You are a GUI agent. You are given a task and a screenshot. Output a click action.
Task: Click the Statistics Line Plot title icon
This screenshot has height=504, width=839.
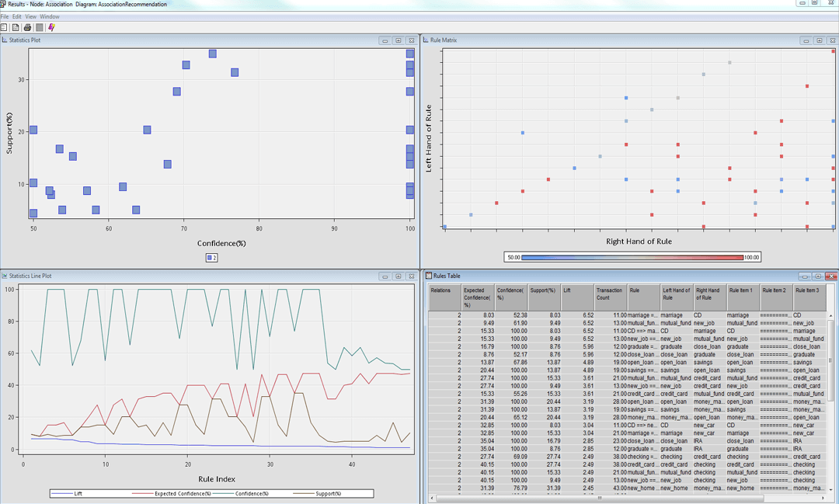[5, 276]
